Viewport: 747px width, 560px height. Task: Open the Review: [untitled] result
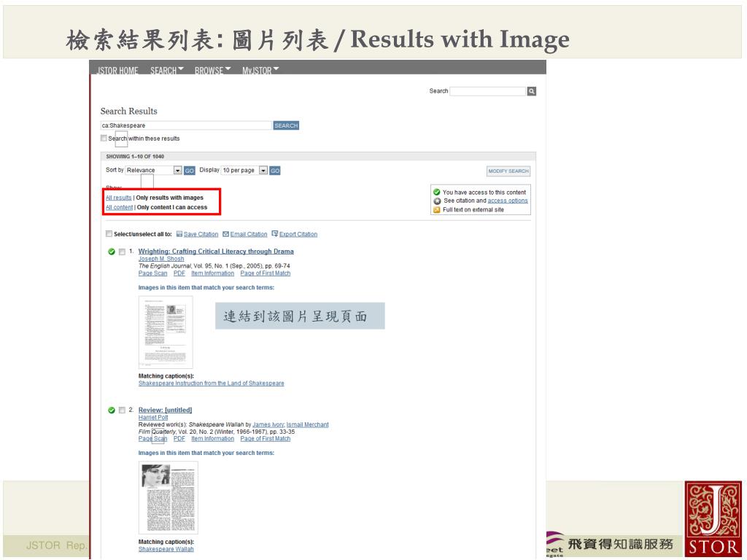pyautogui.click(x=165, y=410)
